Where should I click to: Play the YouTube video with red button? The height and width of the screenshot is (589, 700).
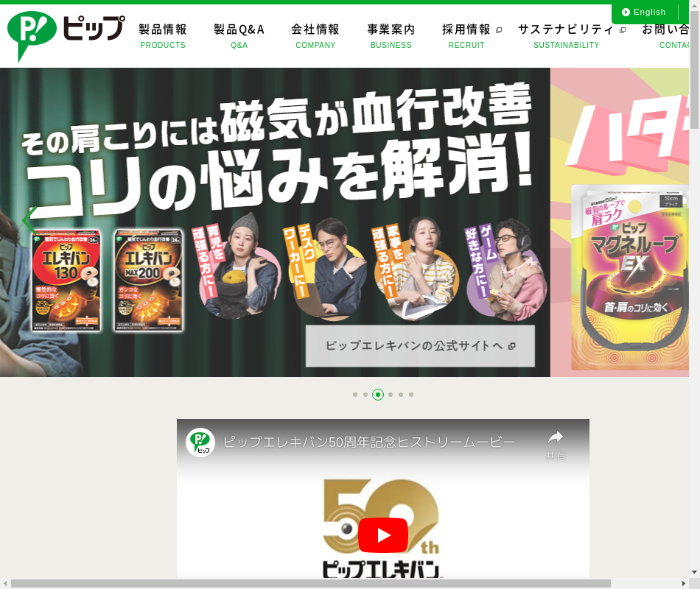pos(383,535)
